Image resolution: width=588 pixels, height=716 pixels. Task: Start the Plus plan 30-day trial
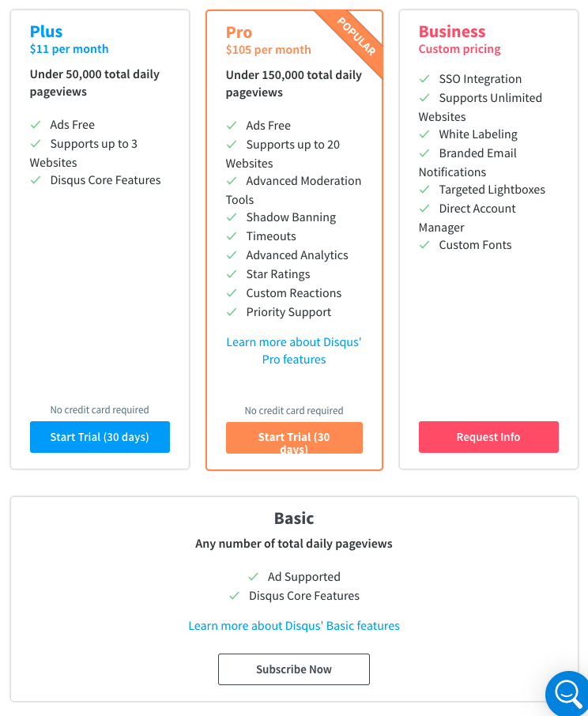100,437
